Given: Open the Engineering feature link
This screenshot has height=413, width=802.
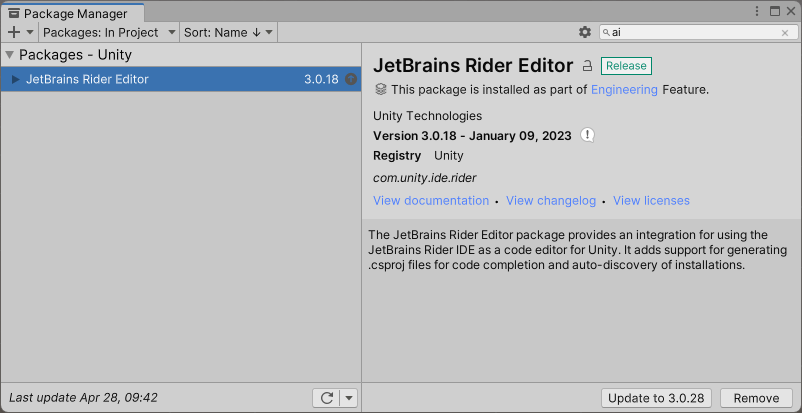Looking at the screenshot, I should pos(624,90).
